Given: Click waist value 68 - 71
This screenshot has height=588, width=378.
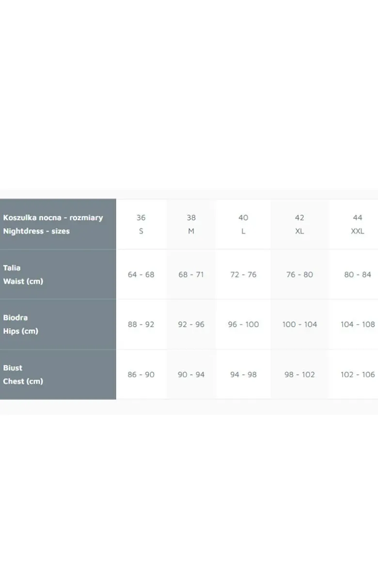Looking at the screenshot, I should (191, 274).
